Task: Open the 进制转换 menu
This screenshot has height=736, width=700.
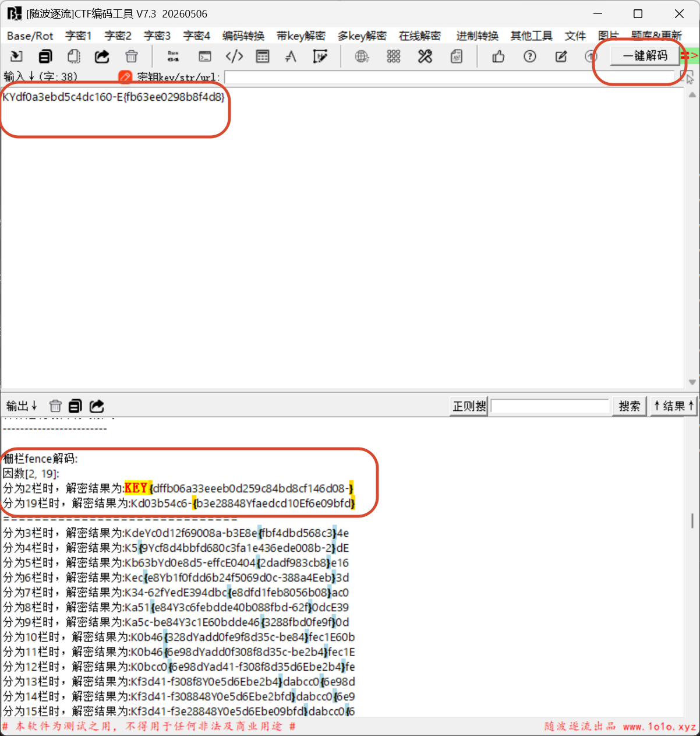Action: click(x=478, y=36)
